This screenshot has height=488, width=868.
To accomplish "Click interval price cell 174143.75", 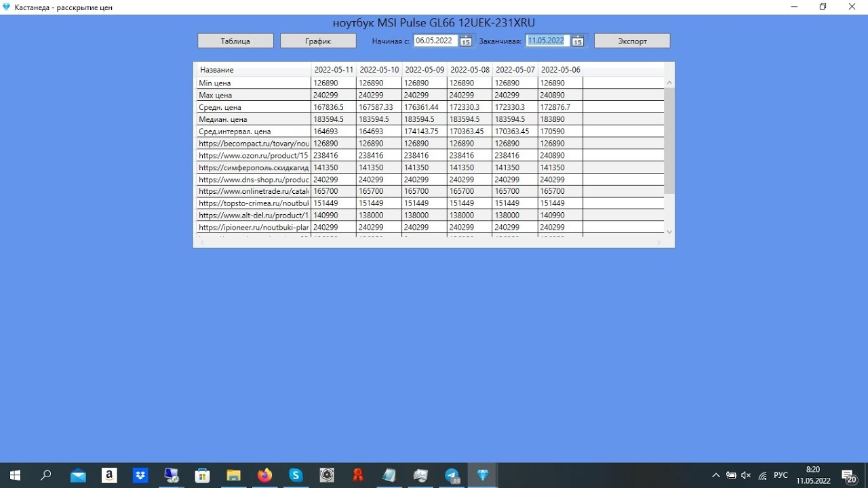I will coord(425,131).
